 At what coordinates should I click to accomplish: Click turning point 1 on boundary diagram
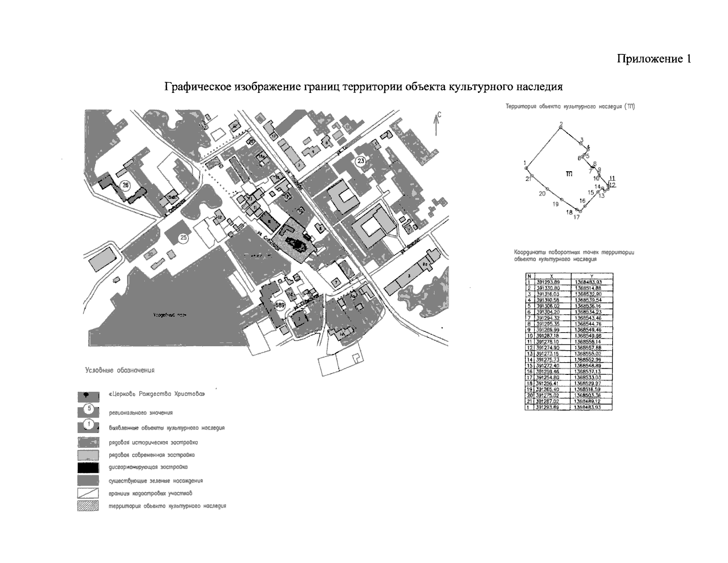point(526,168)
